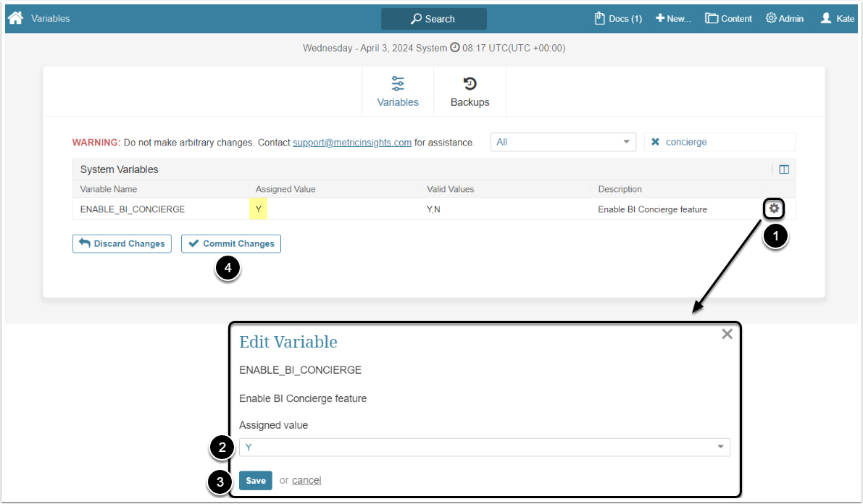
Task: Click the cancel link in the dialog
Action: point(307,480)
